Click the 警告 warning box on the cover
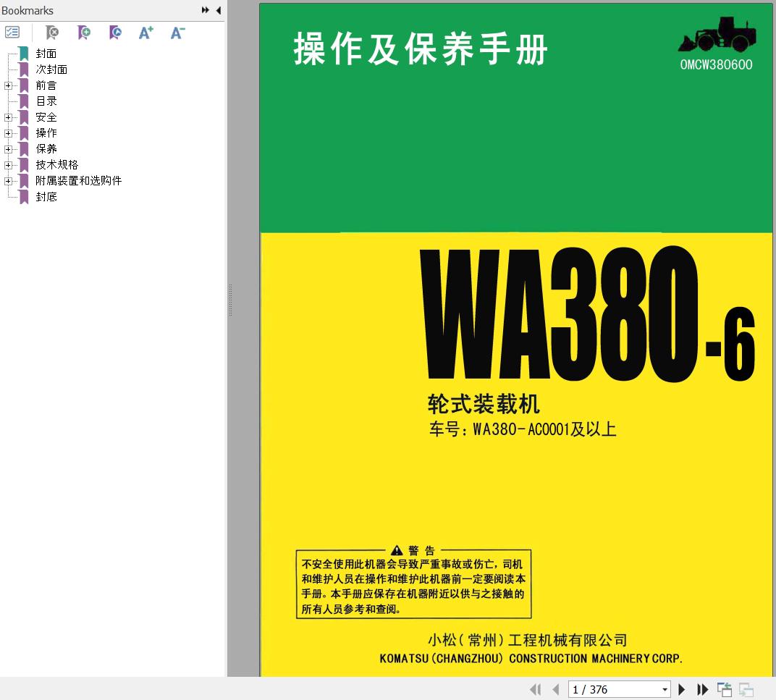 coord(414,581)
